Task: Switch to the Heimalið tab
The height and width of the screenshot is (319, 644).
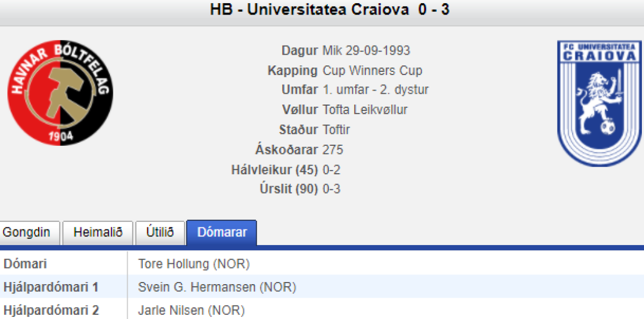Action: (97, 233)
